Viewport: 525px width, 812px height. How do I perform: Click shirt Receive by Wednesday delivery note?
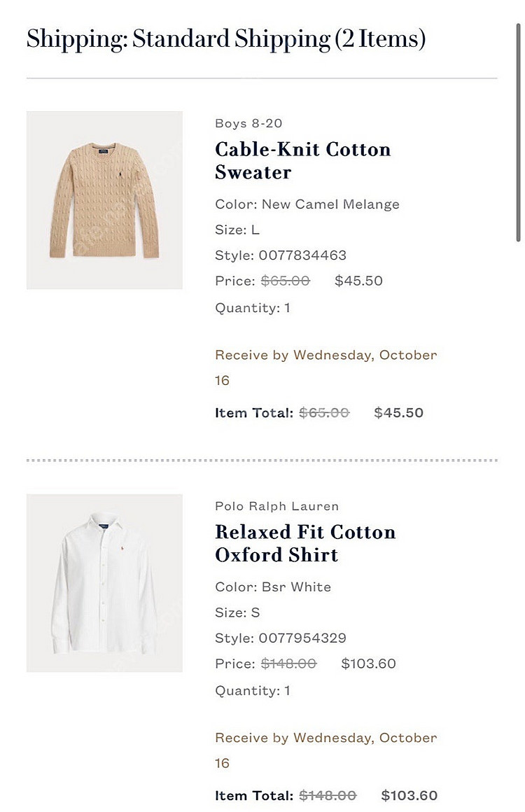[x=325, y=750]
